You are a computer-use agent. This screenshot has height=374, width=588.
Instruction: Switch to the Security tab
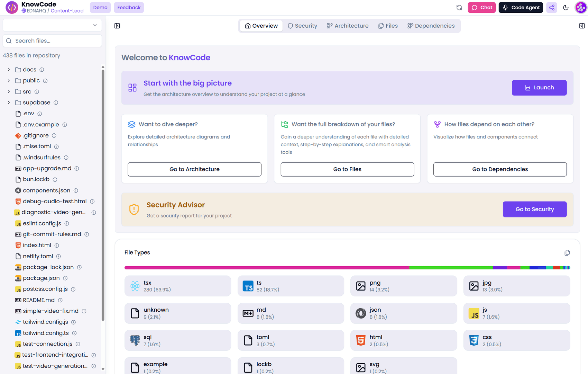302,26
